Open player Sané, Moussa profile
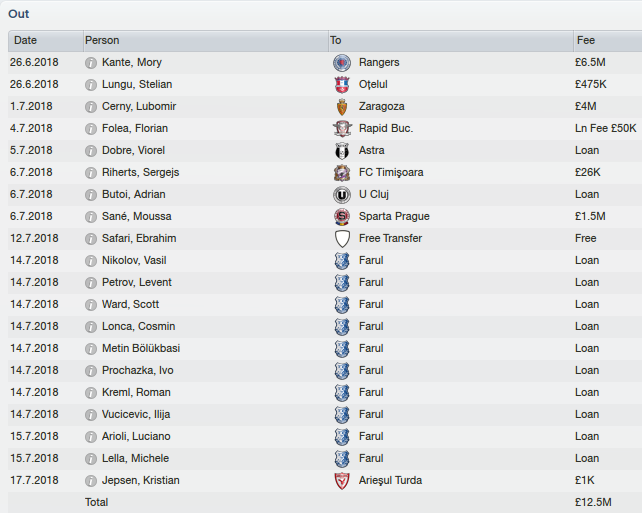642x513 pixels. [x=136, y=216]
